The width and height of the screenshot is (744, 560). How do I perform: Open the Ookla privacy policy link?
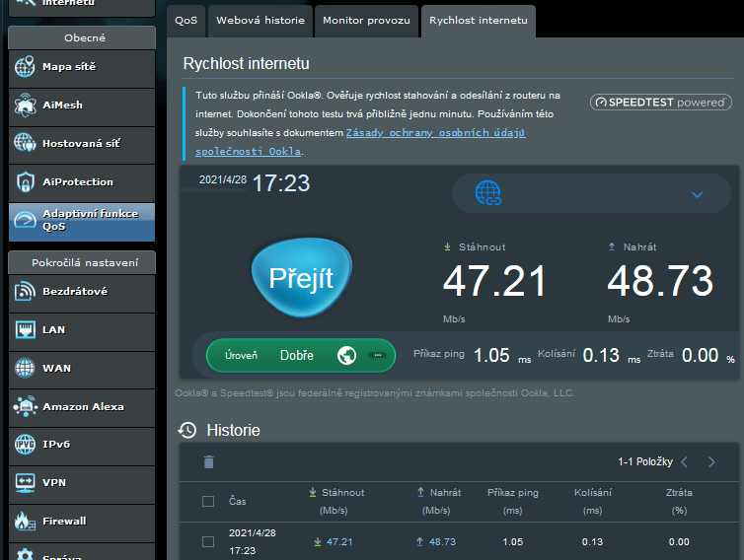point(435,132)
